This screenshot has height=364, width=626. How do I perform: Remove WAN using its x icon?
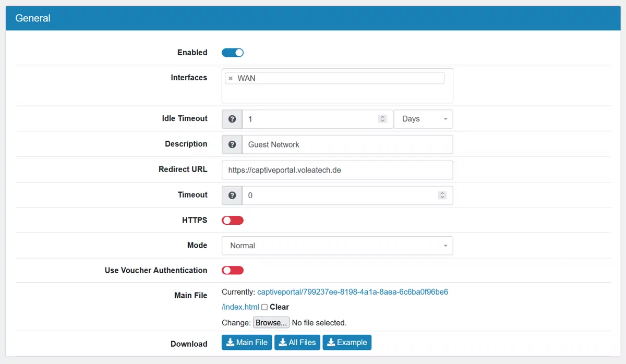[x=231, y=78]
